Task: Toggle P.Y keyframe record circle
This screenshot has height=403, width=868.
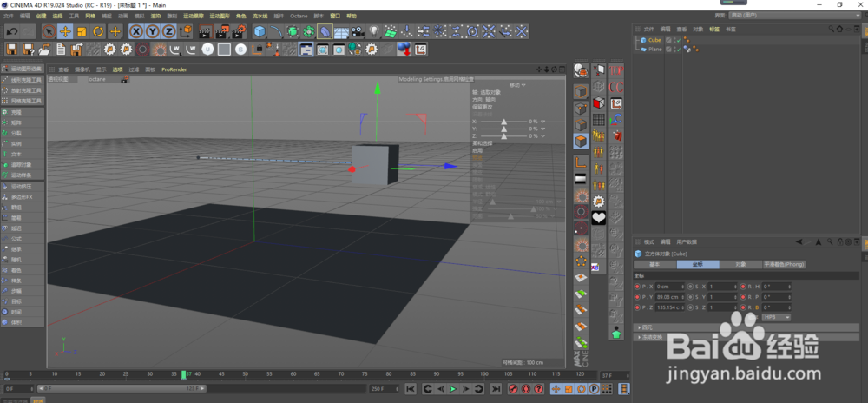Action: (x=637, y=297)
